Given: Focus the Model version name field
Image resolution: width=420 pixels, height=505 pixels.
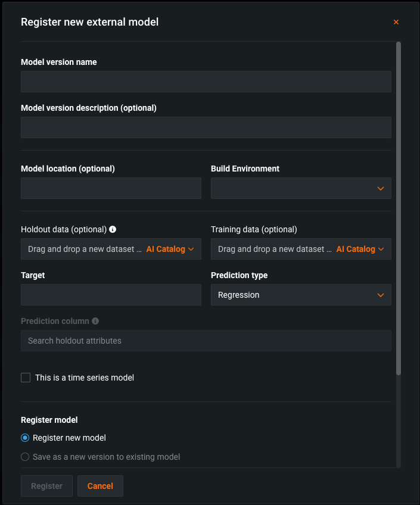Looking at the screenshot, I should pos(206,82).
